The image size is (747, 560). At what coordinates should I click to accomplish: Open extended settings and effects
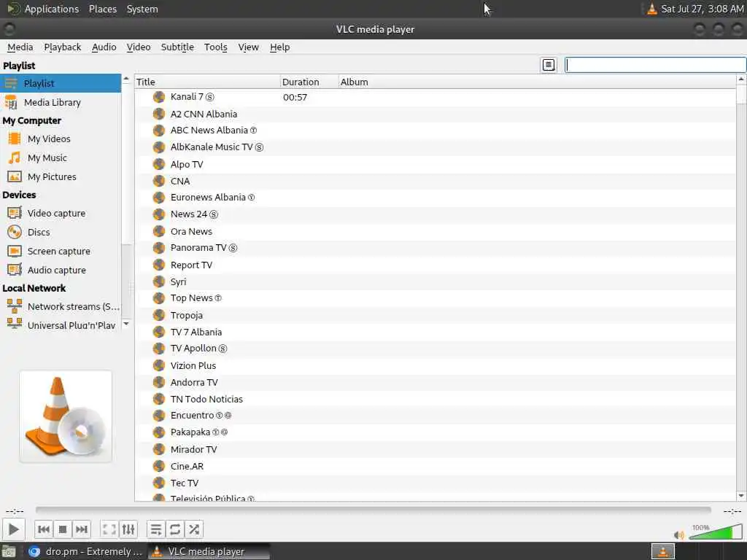[x=128, y=529]
